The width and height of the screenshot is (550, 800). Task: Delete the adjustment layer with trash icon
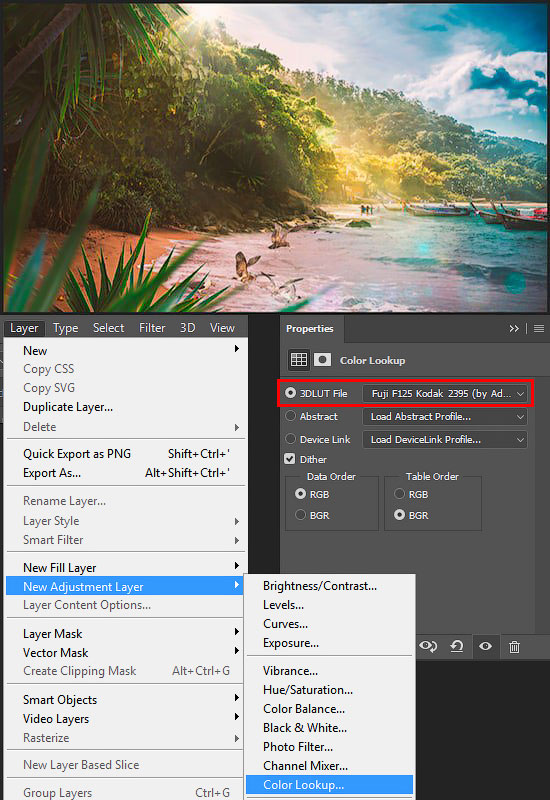tap(514, 647)
